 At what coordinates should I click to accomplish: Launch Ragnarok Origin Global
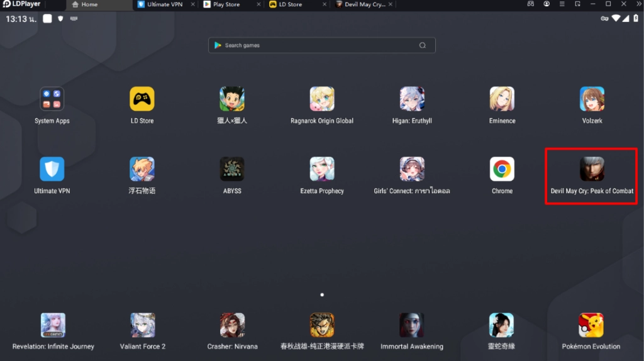tap(322, 99)
